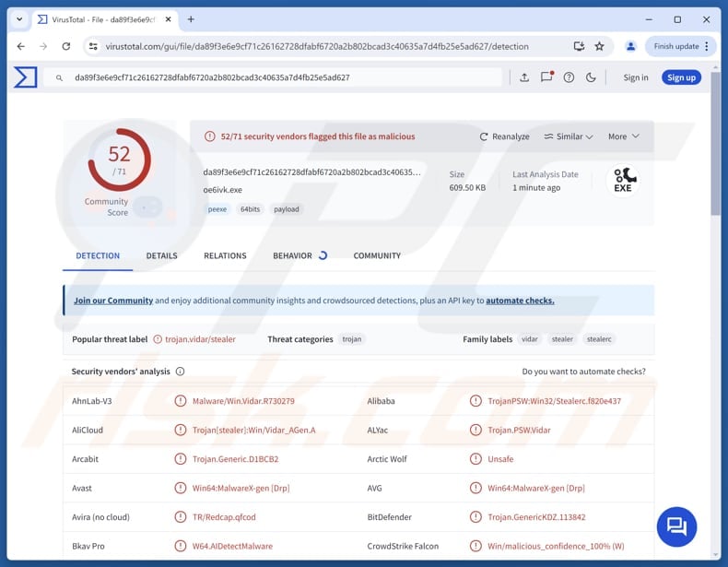The width and height of the screenshot is (728, 567).
Task: Close the VirusTotal browser tab
Action: coord(168,19)
